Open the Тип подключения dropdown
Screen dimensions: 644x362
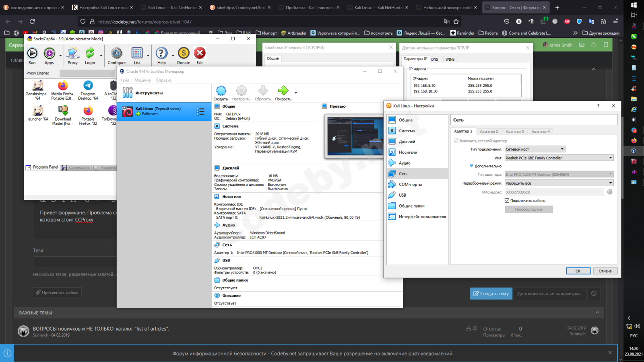(x=535, y=149)
